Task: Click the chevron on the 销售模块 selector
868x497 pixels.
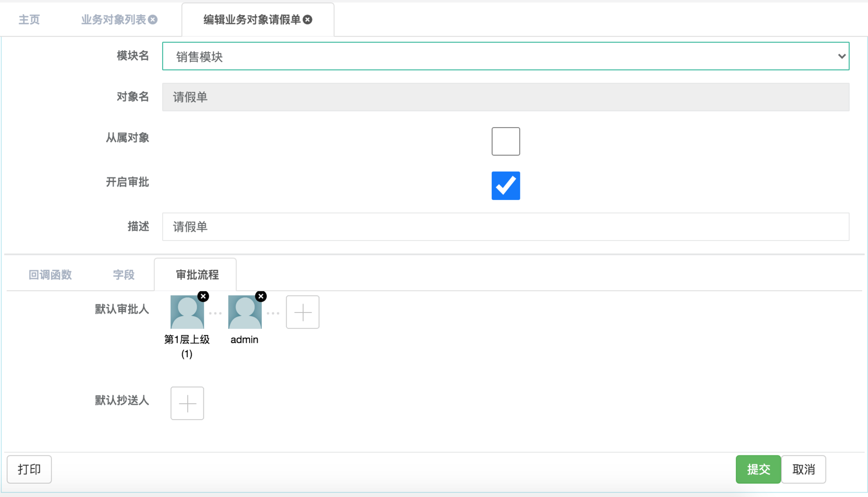Action: point(842,56)
